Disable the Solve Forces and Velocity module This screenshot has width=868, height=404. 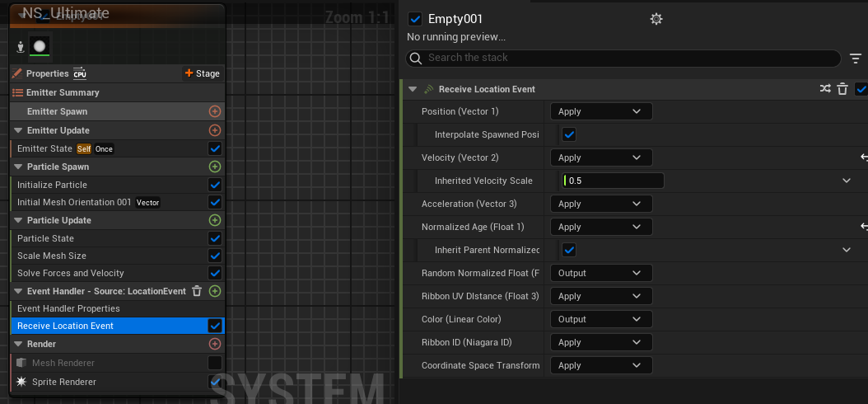pos(215,273)
